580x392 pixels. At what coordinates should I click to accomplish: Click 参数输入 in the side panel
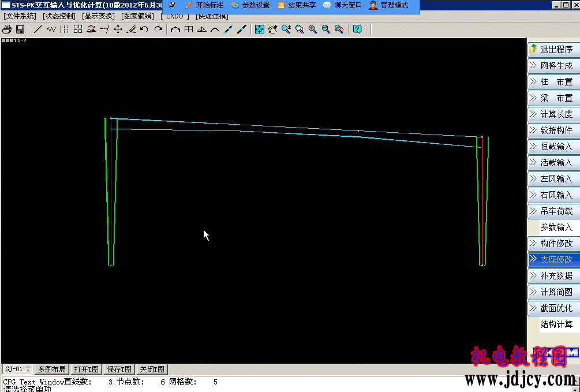(556, 227)
